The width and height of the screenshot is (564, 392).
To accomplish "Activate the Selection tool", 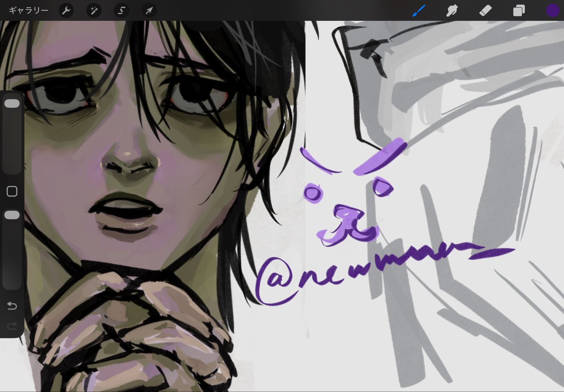I will tap(121, 10).
